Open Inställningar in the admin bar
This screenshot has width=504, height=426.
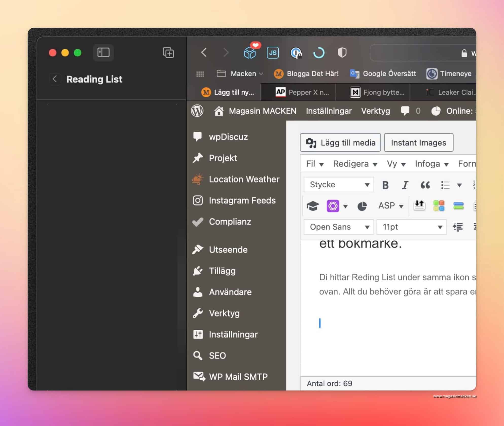(x=329, y=111)
